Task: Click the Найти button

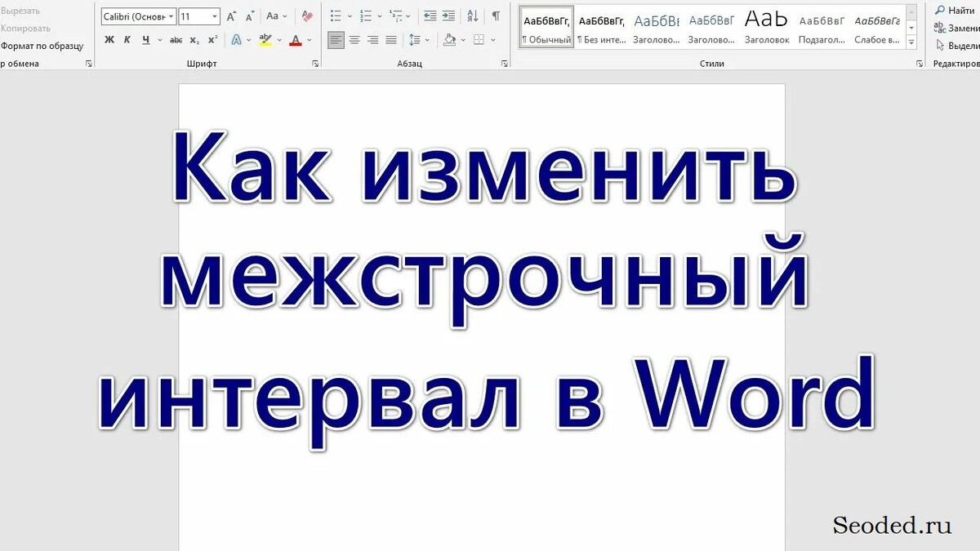Action: tap(955, 11)
